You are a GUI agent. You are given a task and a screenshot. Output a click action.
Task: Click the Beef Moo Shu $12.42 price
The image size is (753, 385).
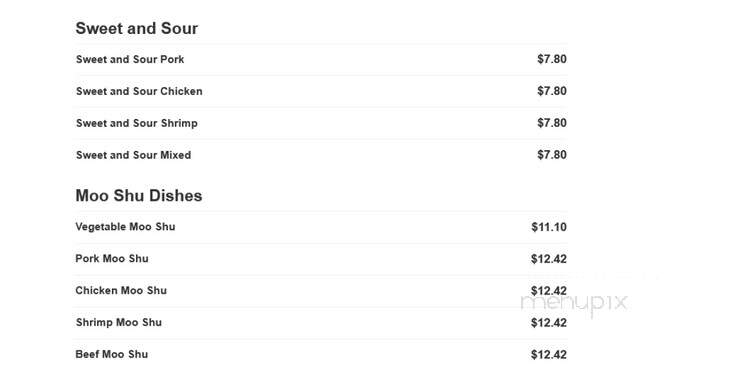(549, 355)
